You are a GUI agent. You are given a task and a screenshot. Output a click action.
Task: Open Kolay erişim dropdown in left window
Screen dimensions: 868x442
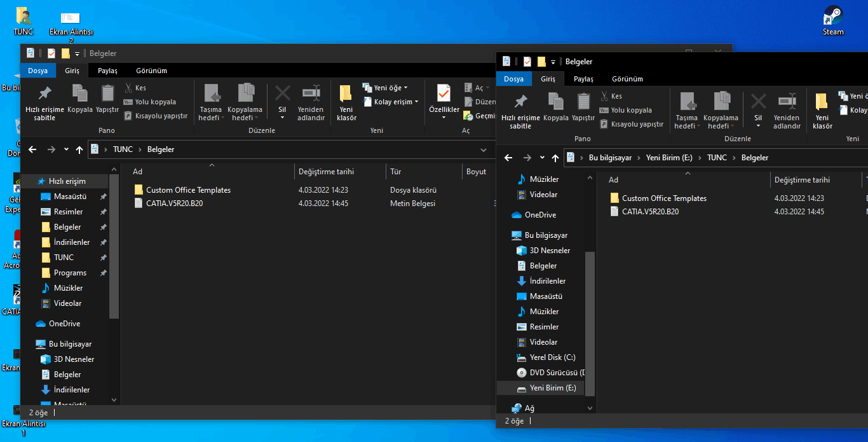click(x=391, y=102)
